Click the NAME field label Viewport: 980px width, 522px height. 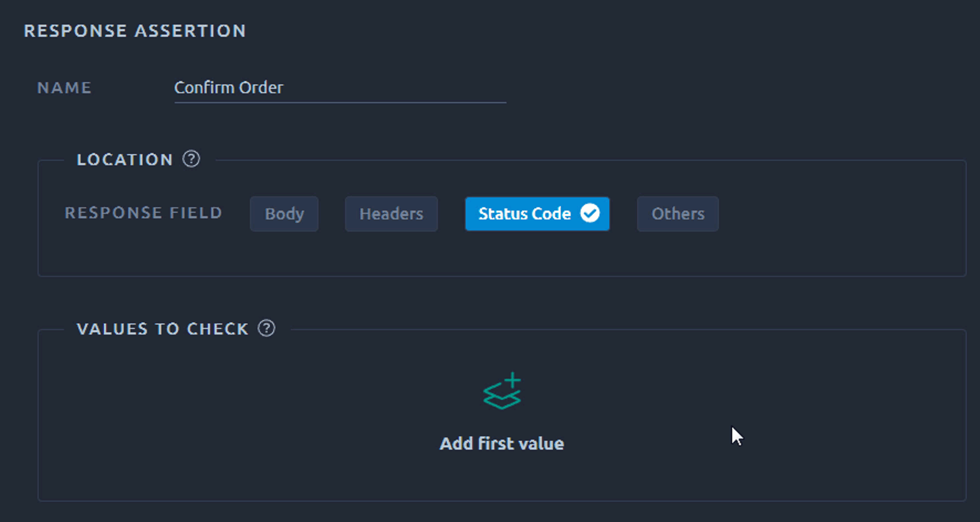65,88
